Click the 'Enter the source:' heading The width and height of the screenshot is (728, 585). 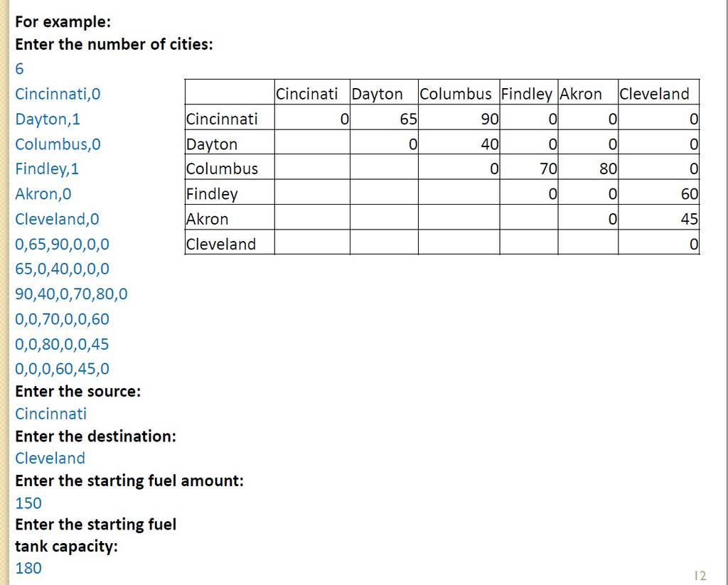78,392
